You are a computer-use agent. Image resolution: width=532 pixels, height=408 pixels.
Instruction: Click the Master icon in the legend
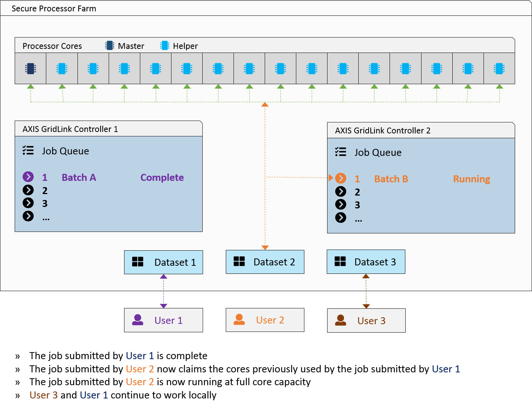click(x=109, y=46)
